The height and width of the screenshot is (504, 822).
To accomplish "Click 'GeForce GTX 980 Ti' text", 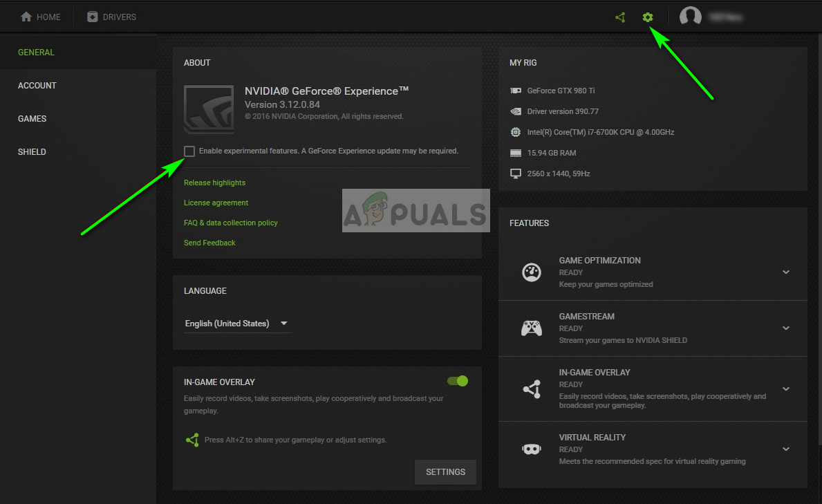I will click(x=561, y=91).
